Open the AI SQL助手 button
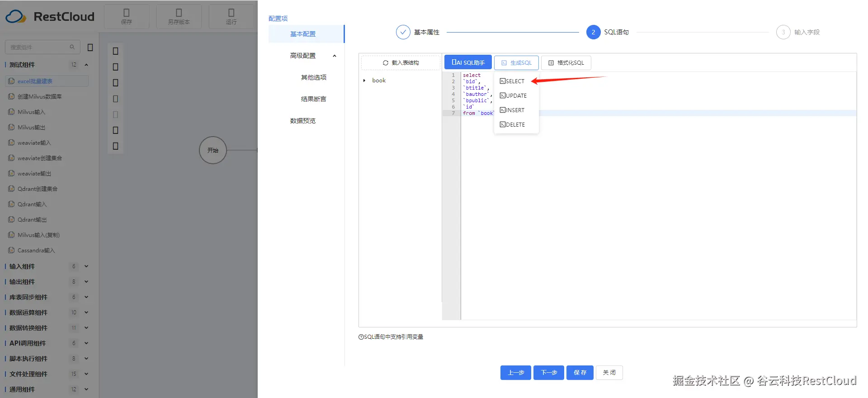 [x=468, y=62]
